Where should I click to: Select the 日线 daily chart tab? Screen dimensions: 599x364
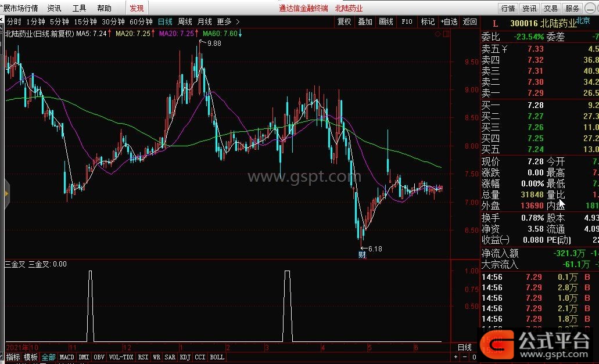click(165, 21)
